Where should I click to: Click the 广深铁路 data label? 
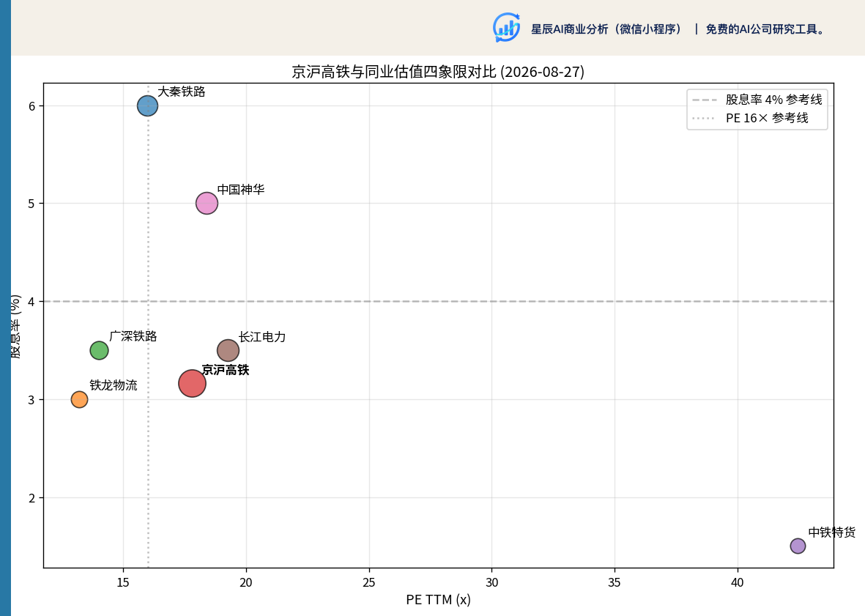[x=133, y=336]
